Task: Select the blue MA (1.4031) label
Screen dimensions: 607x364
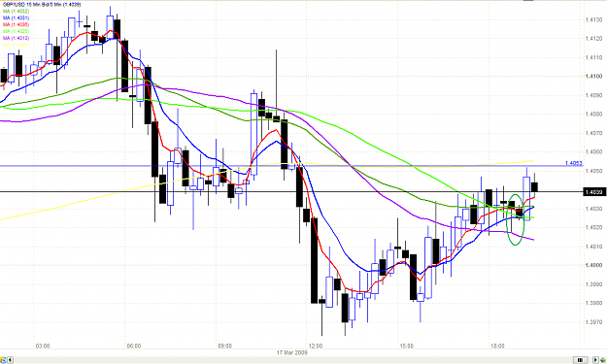Action: 16,17
